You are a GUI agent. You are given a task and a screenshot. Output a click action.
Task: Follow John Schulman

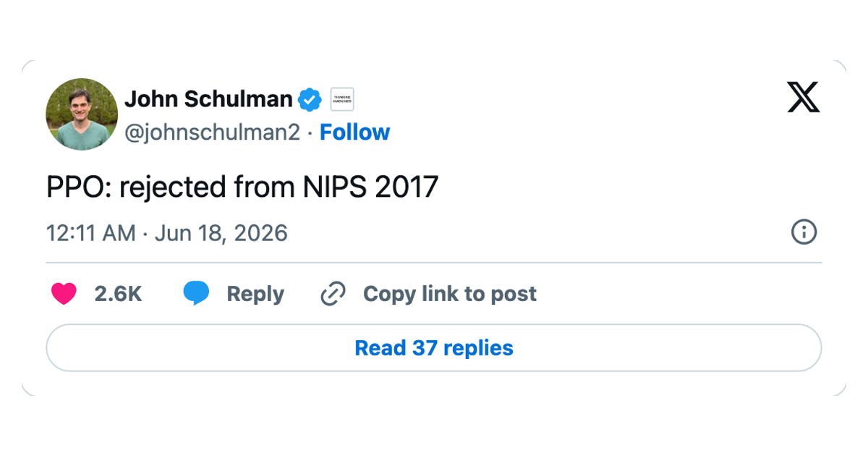354,132
